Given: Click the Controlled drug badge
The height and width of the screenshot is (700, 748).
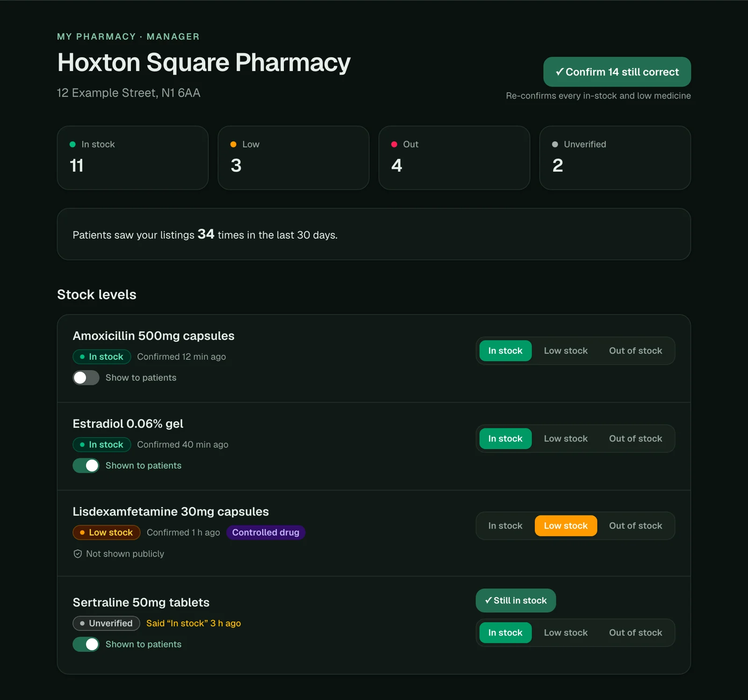Looking at the screenshot, I should 266,533.
